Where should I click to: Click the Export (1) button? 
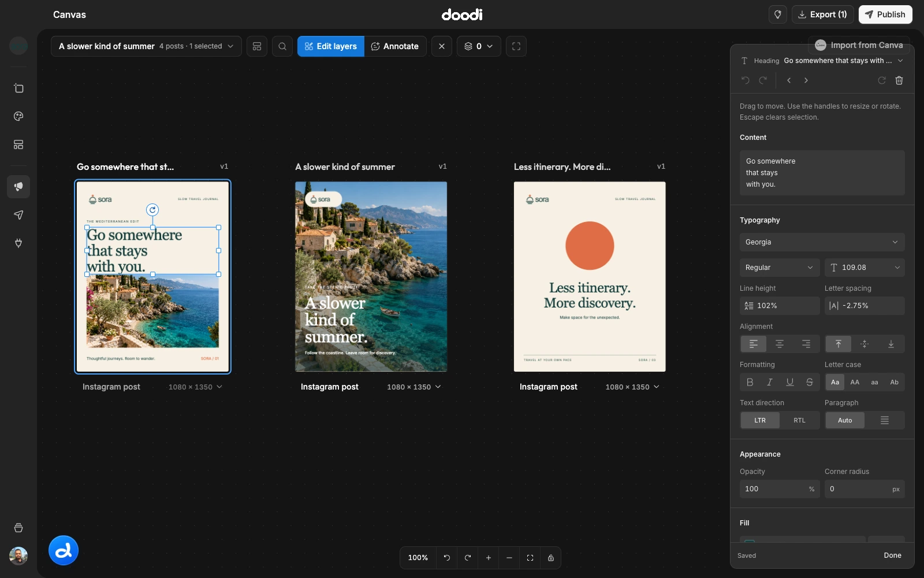pyautogui.click(x=823, y=14)
